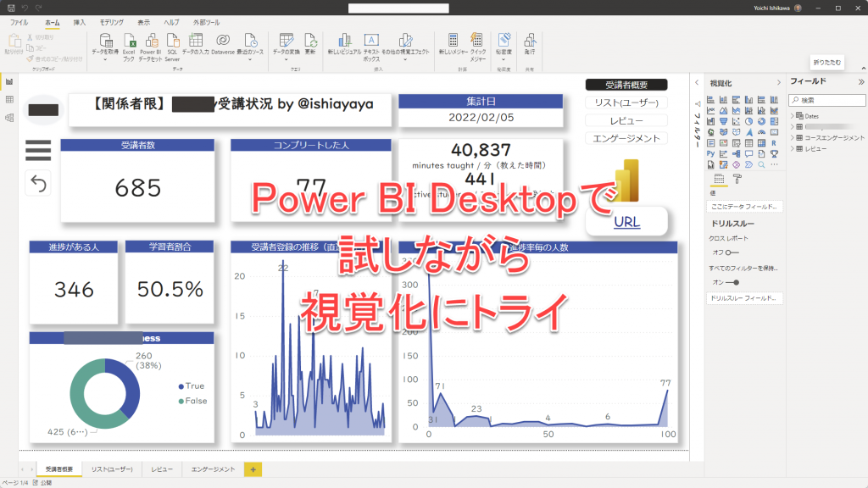This screenshot has height=488, width=868.
Task: Click the ドリルスルー フィールド drop well
Action: pos(744,297)
